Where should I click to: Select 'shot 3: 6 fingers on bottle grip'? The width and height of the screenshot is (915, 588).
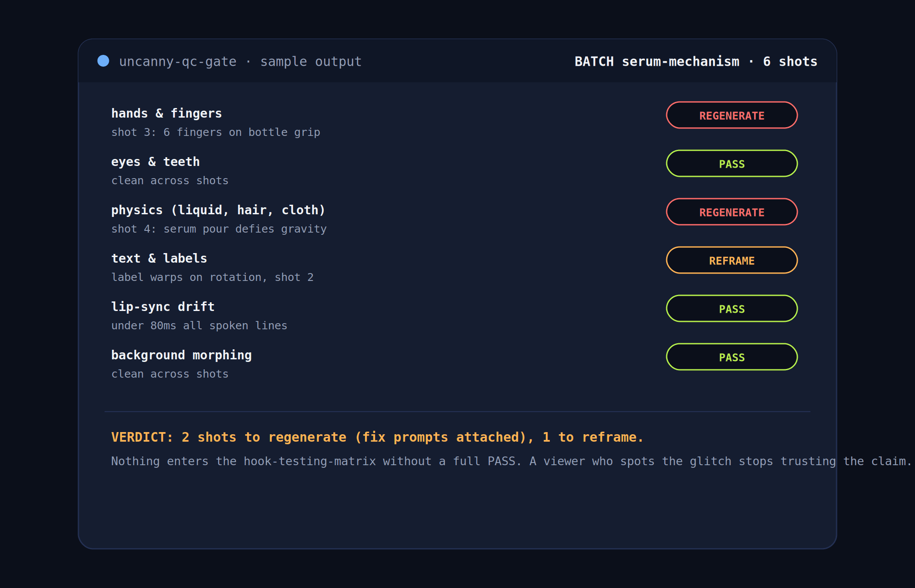(216, 132)
